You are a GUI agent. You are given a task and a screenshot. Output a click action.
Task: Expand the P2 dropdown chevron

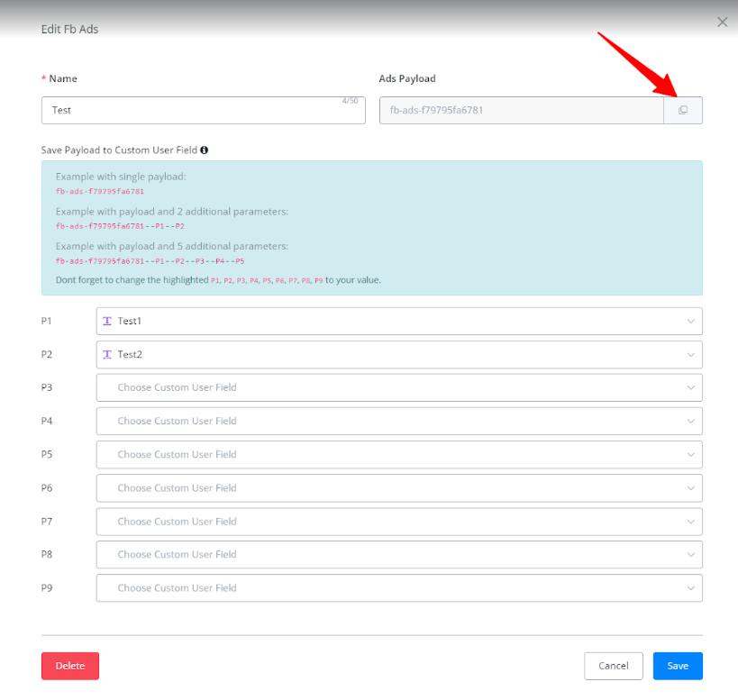click(690, 355)
